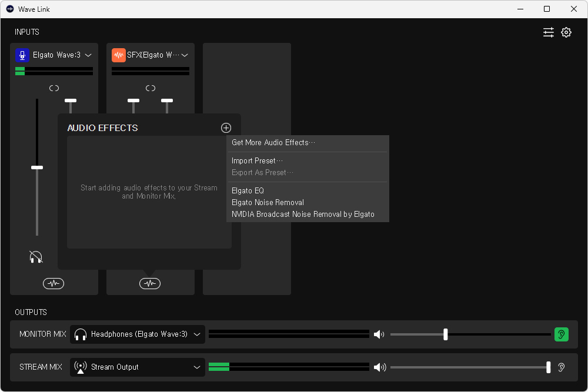Viewport: 588px width, 392px height.
Task: Mute Monitor Mix speaker icon
Action: tap(379, 334)
